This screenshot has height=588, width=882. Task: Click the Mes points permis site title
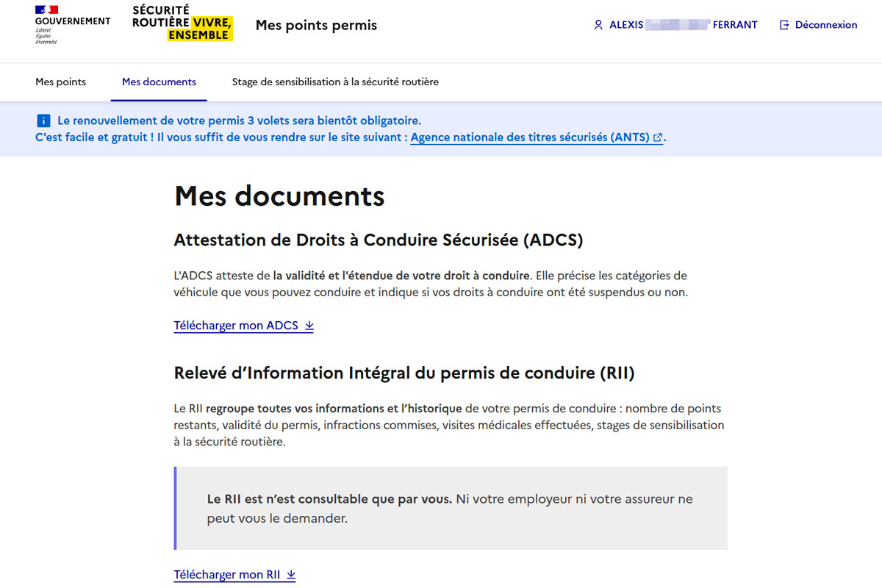point(316,25)
